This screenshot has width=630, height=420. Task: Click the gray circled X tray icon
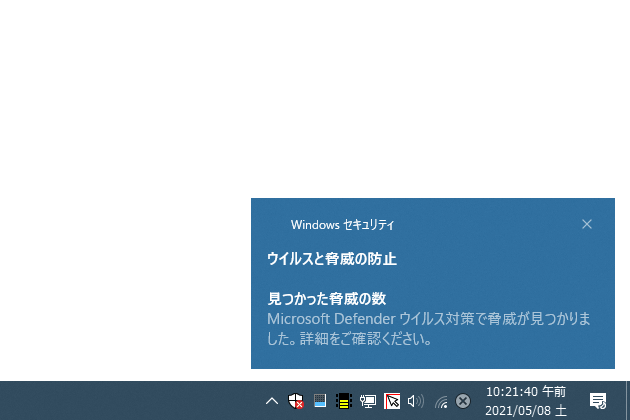click(x=463, y=401)
